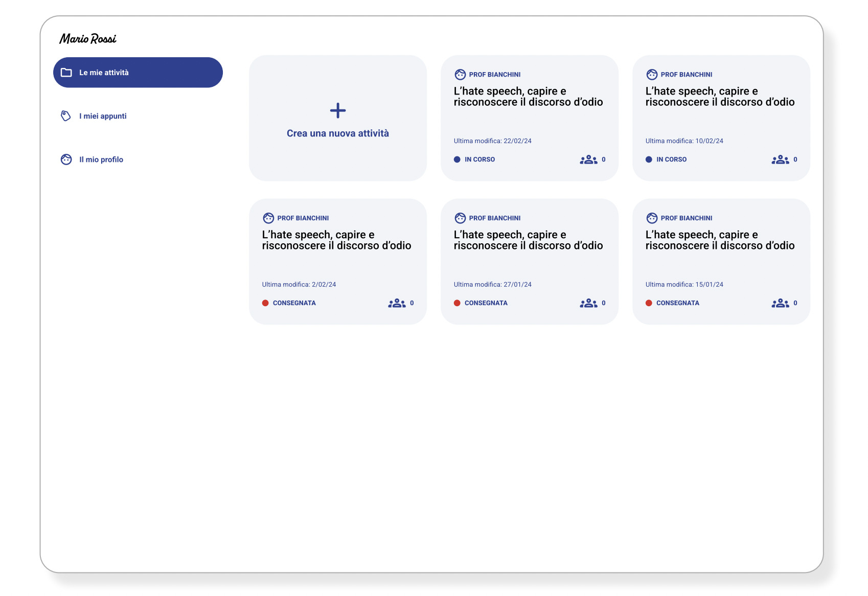Click the tag icon beside I miei appunti
868x596 pixels.
pos(66,116)
